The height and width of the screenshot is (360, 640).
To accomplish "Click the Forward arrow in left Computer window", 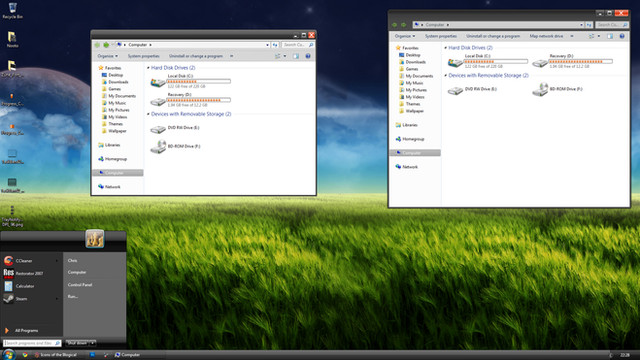I will pos(106,45).
